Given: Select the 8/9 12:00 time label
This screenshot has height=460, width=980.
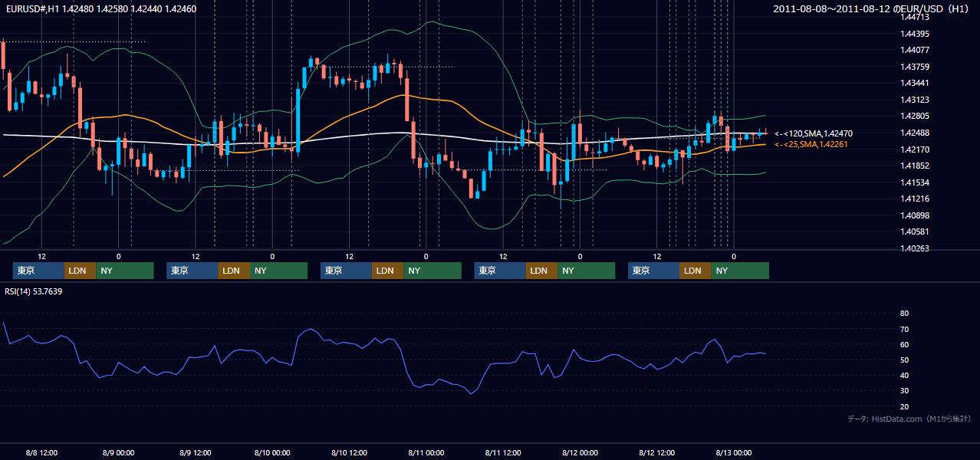Looking at the screenshot, I should coord(195,452).
